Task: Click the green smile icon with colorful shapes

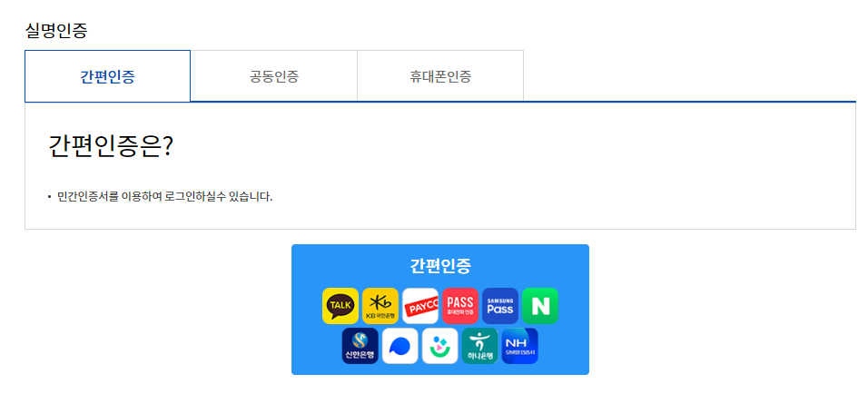Action: coord(440,346)
